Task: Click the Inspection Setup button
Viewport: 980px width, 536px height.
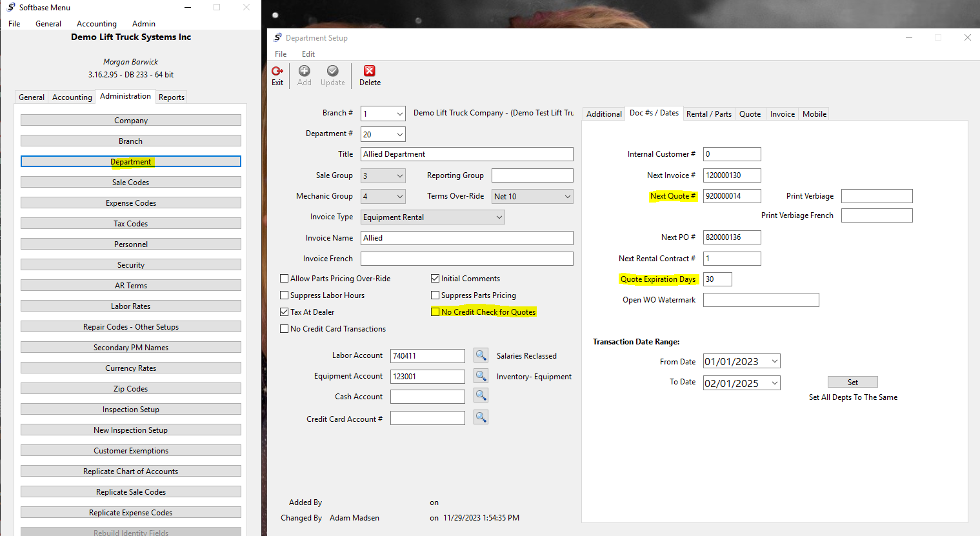Action: click(131, 410)
